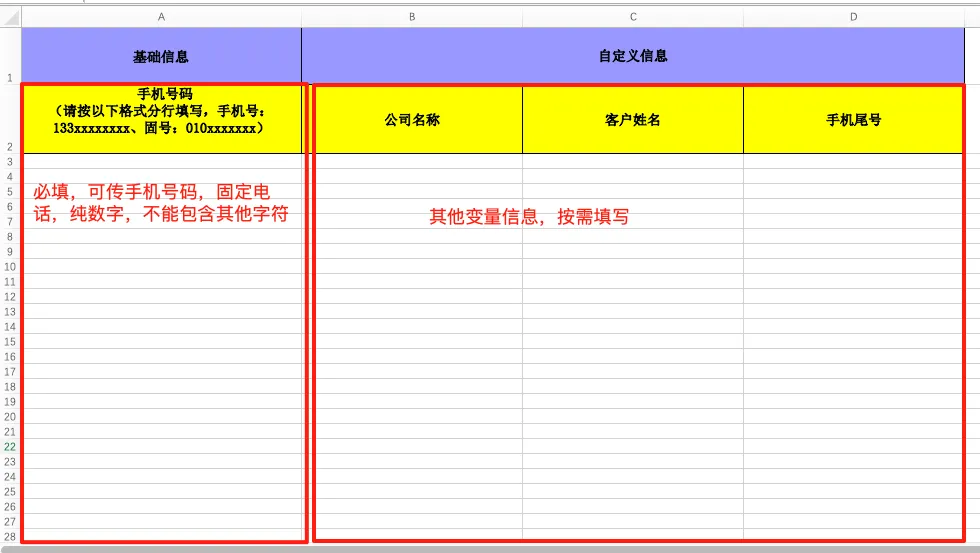Select column C header
Screen dimensions: 980x553
click(x=633, y=17)
